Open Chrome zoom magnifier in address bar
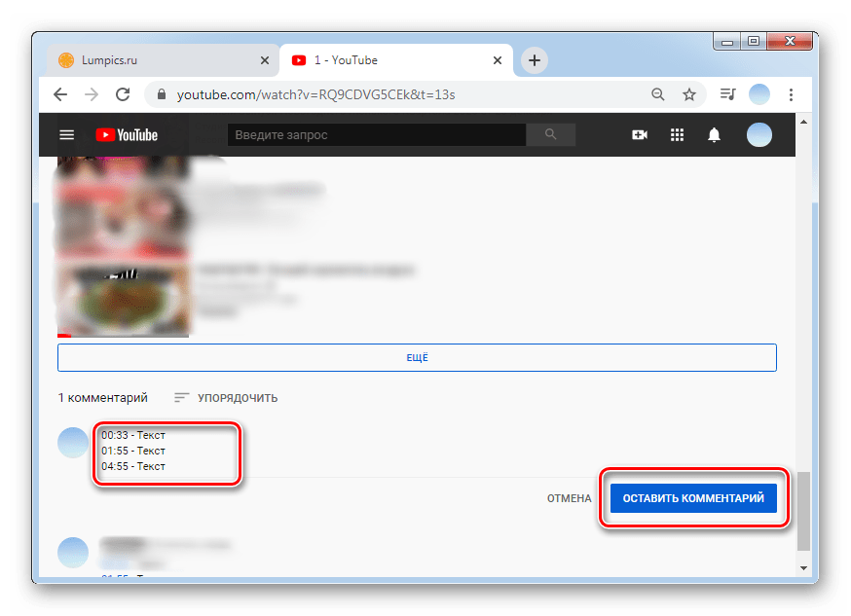This screenshot has height=616, width=851. click(x=658, y=94)
